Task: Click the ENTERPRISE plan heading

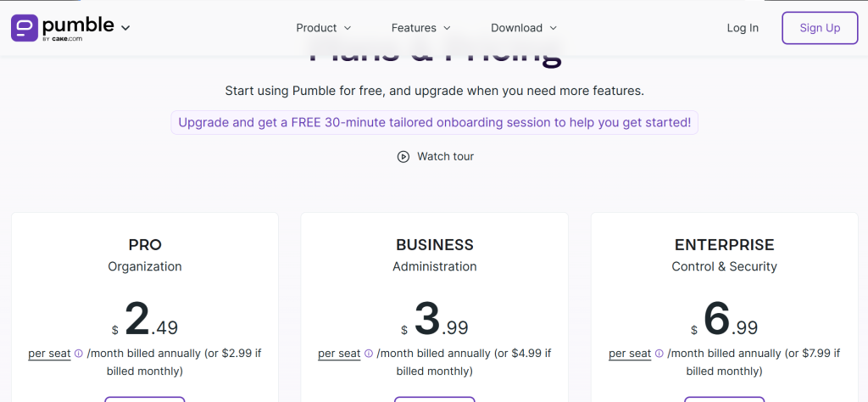Action: (724, 245)
